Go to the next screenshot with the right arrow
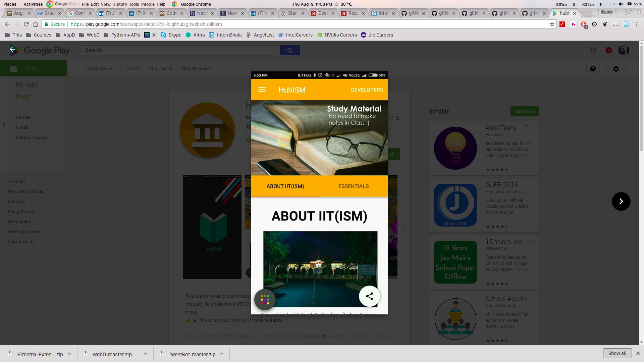Viewport: 644px width, 362px height. tap(621, 201)
